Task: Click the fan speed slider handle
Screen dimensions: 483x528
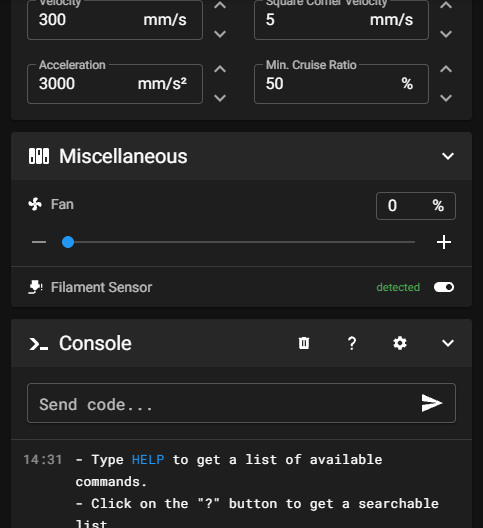Action: click(x=68, y=242)
